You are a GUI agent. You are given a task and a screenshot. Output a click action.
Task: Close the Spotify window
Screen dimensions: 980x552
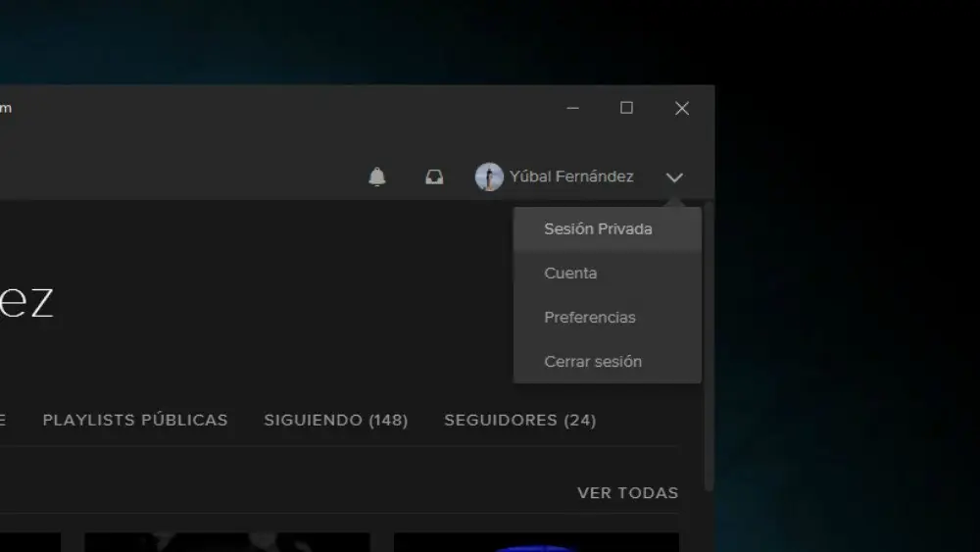coord(682,108)
